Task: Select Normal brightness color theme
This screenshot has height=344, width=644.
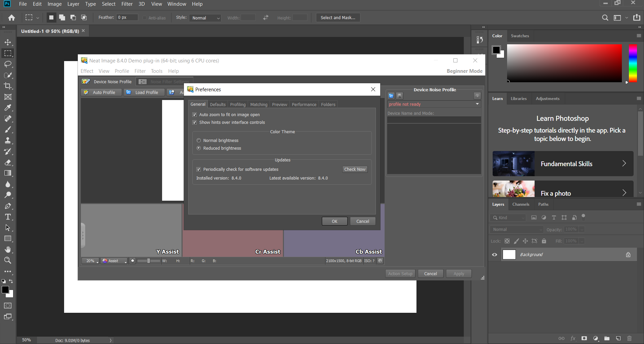Action: pyautogui.click(x=199, y=141)
